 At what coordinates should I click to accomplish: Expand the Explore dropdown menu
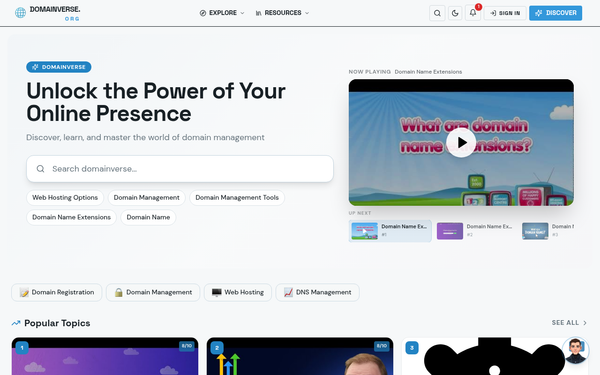click(222, 13)
